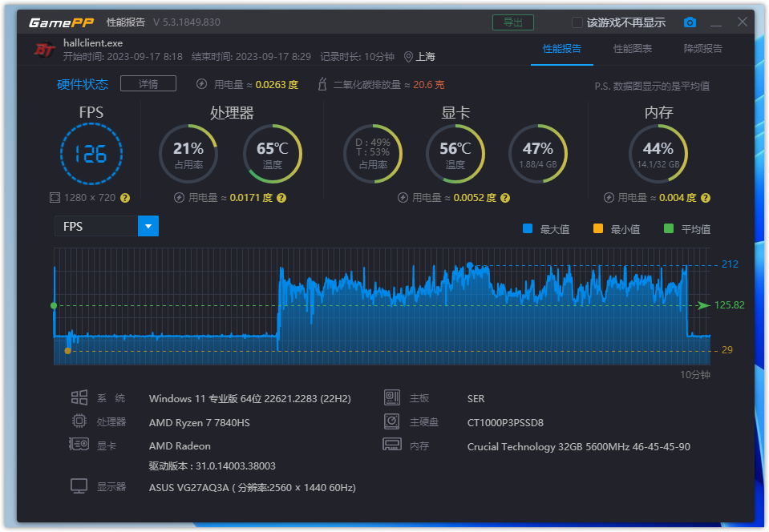Click the GamePP logo
This screenshot has height=532, width=769.
[x=61, y=22]
